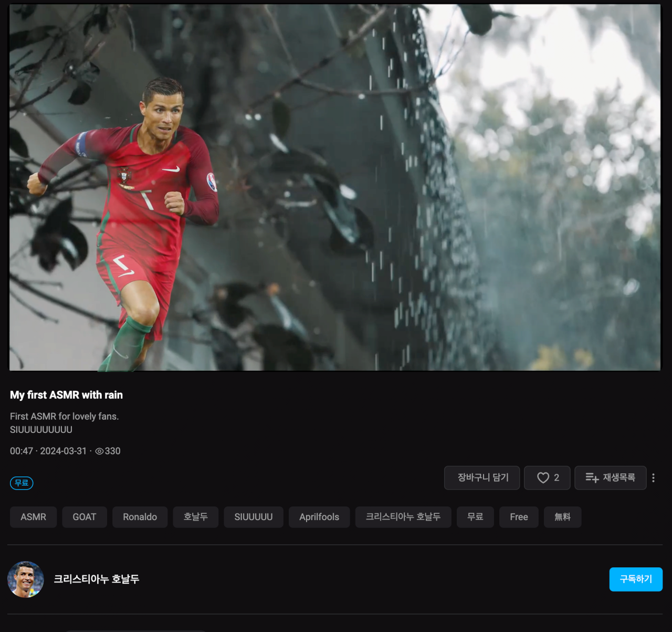
Task: Click the 재생목록 playlist label
Action: 619,478
